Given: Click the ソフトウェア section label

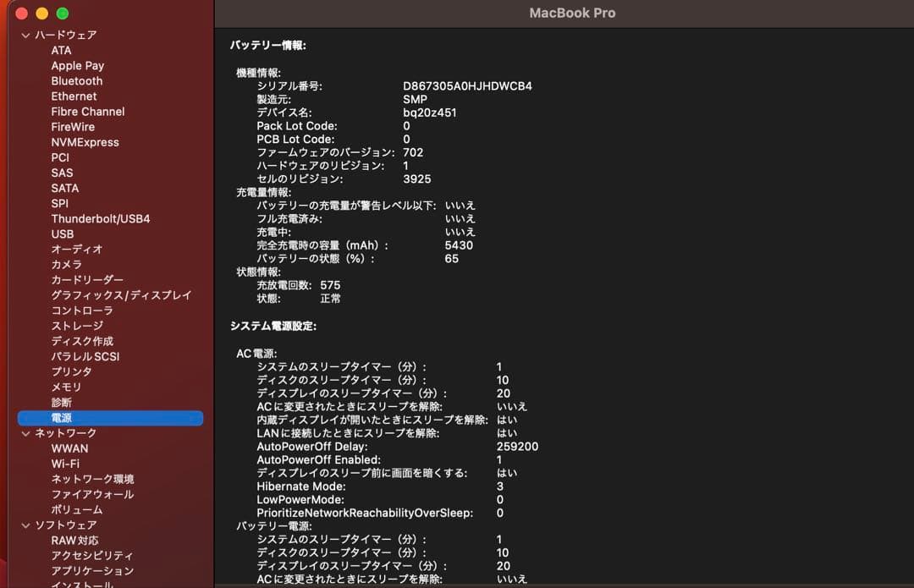Looking at the screenshot, I should click(x=66, y=525).
